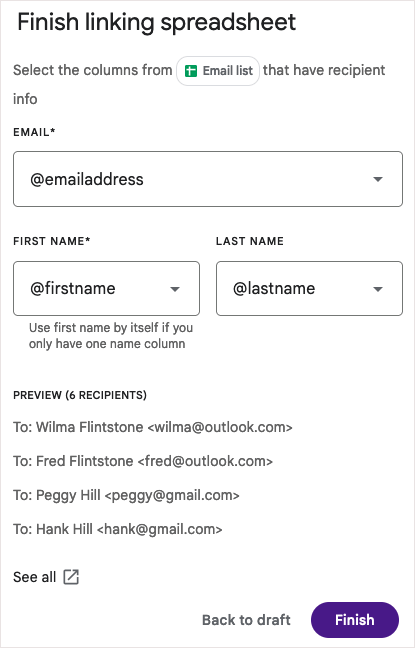This screenshot has height=648, width=415.
Task: Click the Finish linking spreadsheet title
Action: (157, 22)
